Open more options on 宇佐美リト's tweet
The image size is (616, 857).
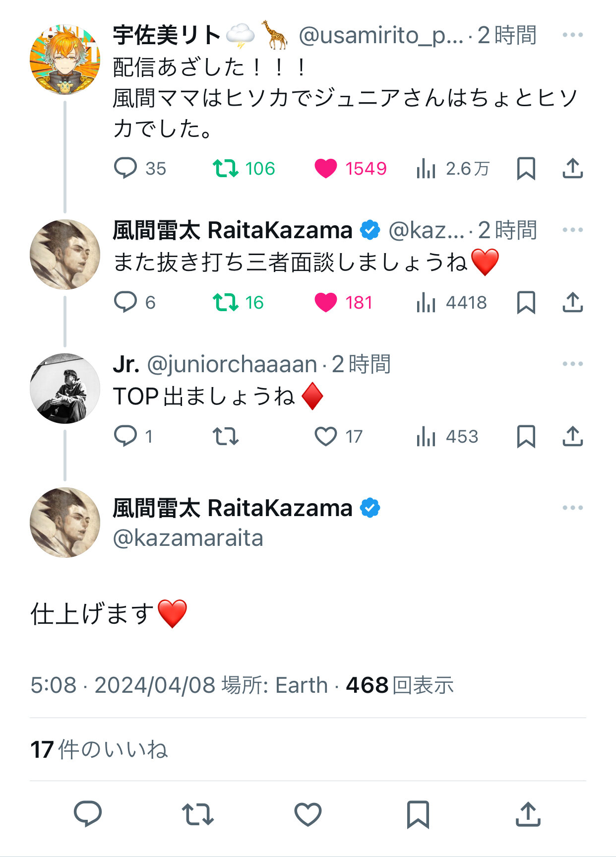tap(572, 35)
